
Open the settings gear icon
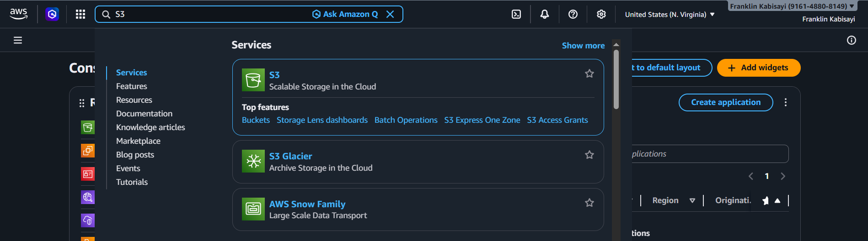tap(601, 14)
